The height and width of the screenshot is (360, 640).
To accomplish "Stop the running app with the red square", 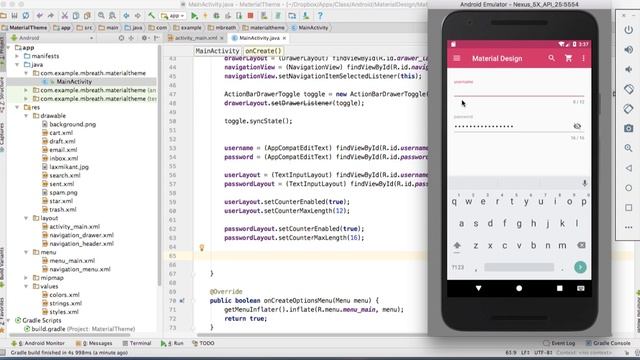I will (250, 16).
